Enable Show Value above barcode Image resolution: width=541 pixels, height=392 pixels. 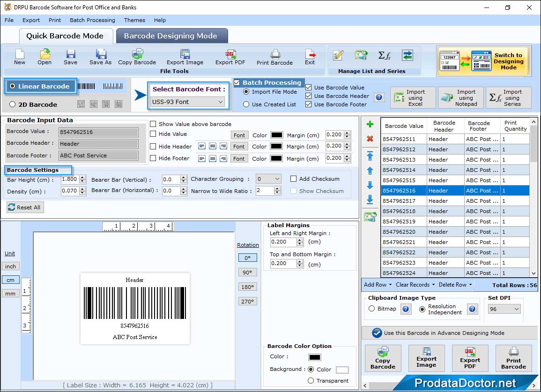153,124
